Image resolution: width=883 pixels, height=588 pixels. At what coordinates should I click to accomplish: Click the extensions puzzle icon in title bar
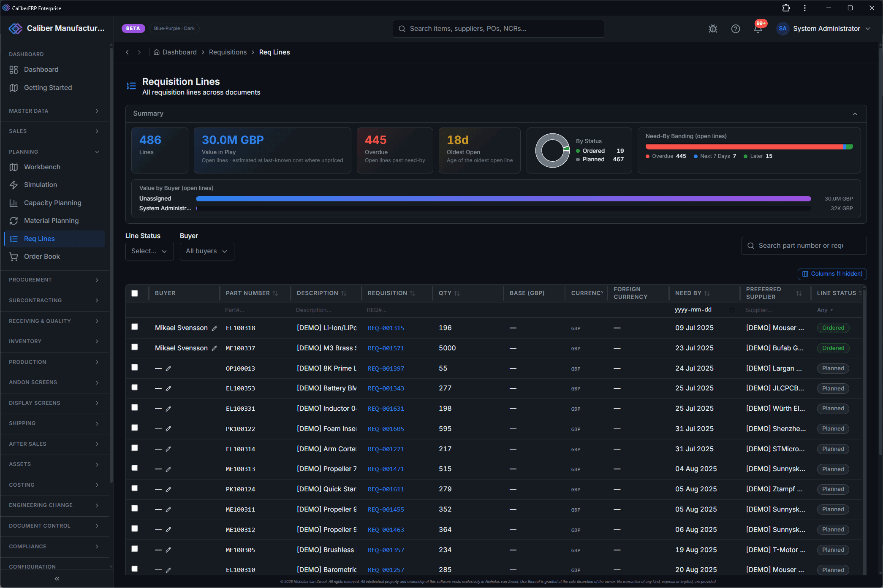point(786,8)
